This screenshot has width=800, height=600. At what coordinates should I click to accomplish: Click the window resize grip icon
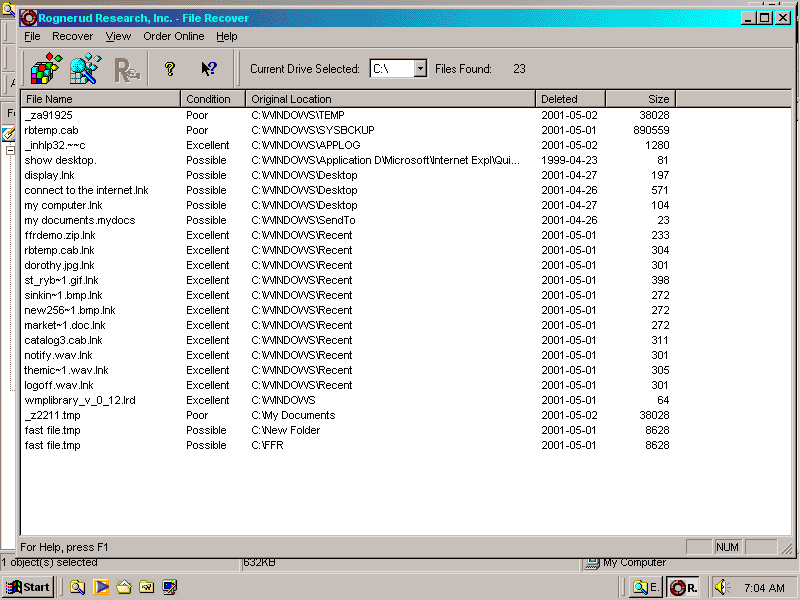click(787, 547)
